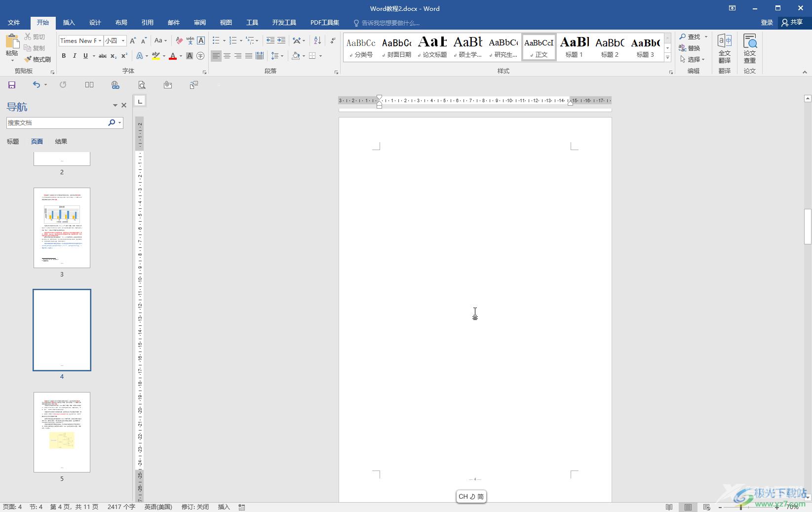Open the File (文件) menu
The image size is (812, 512).
pos(14,23)
